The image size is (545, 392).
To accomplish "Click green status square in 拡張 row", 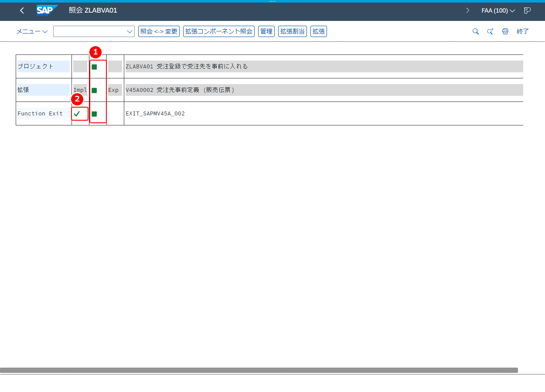I will click(x=94, y=90).
